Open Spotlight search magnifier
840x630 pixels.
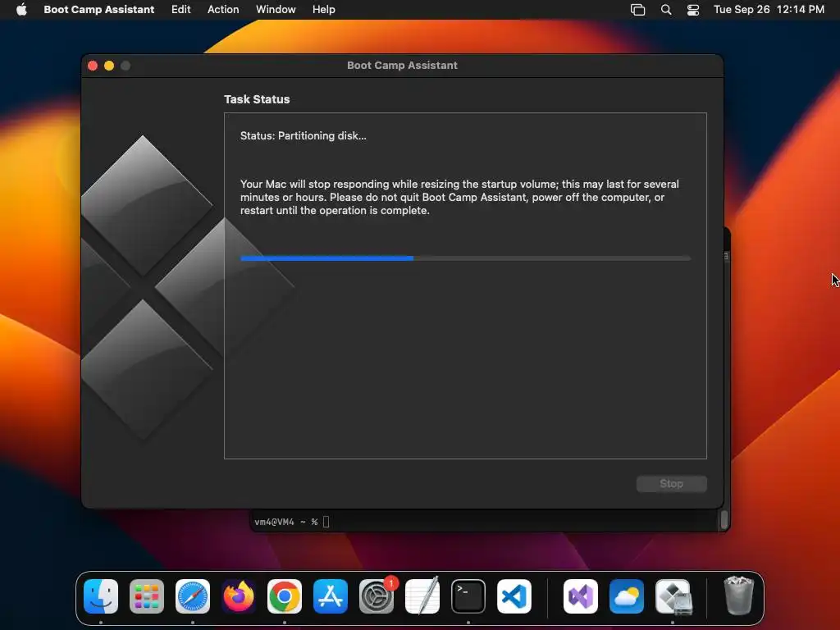[666, 9]
